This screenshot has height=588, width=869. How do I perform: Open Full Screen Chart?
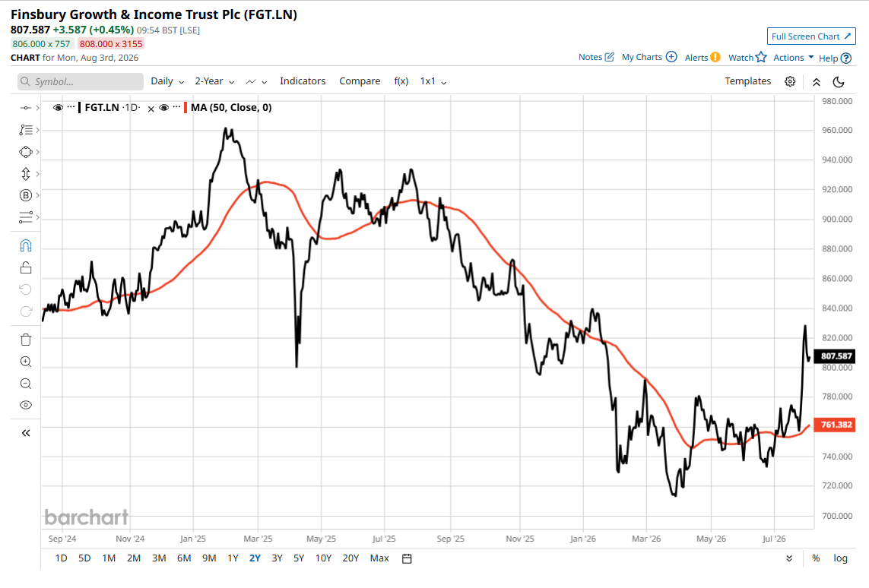pyautogui.click(x=811, y=36)
